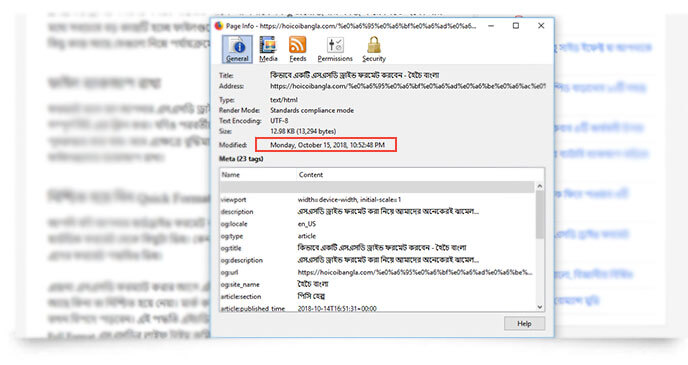
Task: Open the General tab icon
Action: click(x=237, y=49)
